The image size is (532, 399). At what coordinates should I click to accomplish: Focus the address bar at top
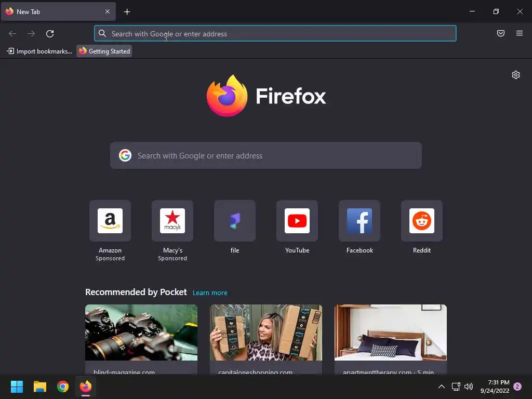click(x=275, y=34)
